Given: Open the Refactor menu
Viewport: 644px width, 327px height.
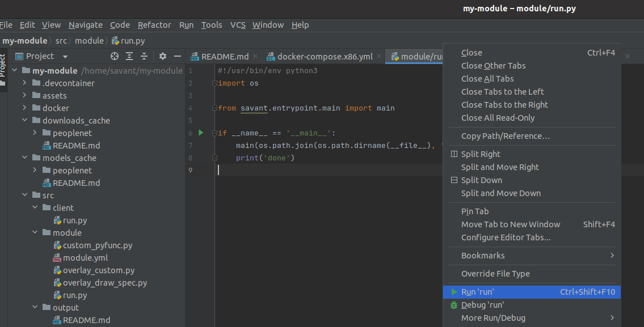Looking at the screenshot, I should 154,25.
